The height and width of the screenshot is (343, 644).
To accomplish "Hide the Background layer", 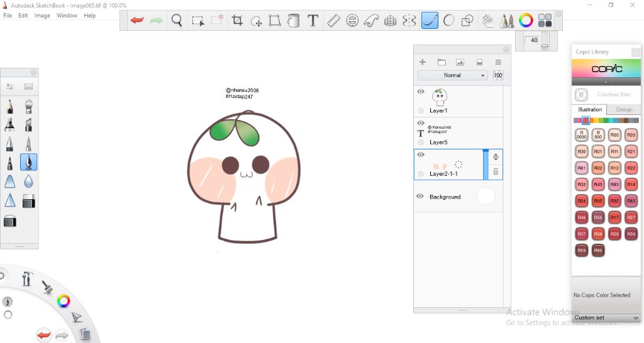I will pyautogui.click(x=420, y=197).
